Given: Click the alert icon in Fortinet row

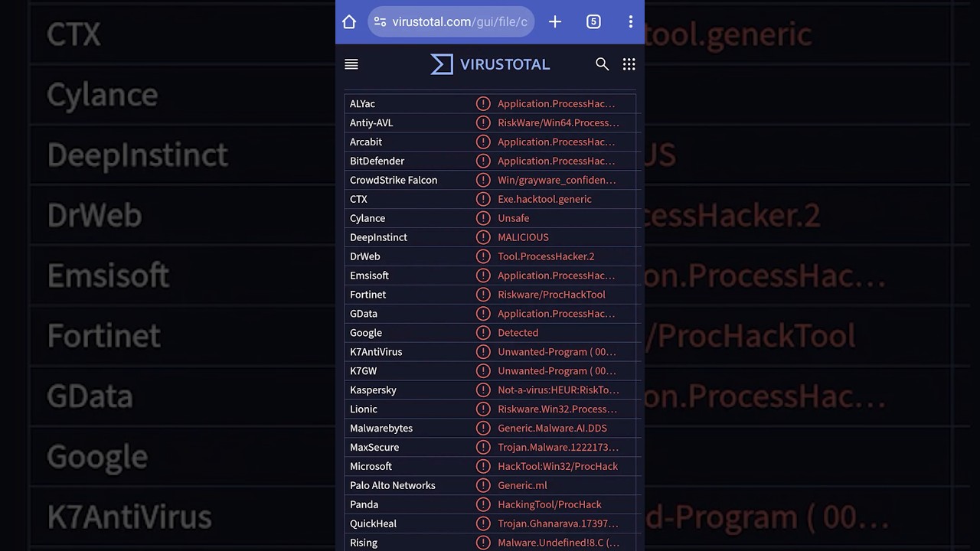Looking at the screenshot, I should pyautogui.click(x=483, y=295).
